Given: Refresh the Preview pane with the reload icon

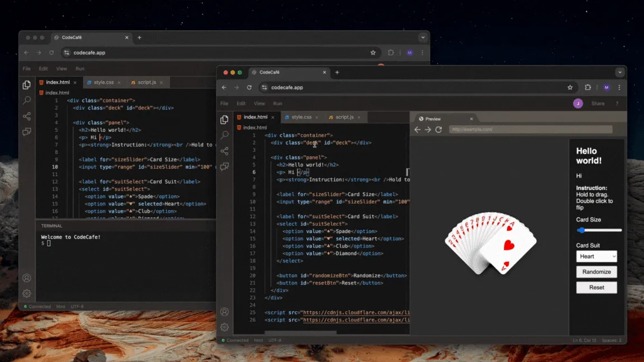Looking at the screenshot, I should (x=440, y=128).
